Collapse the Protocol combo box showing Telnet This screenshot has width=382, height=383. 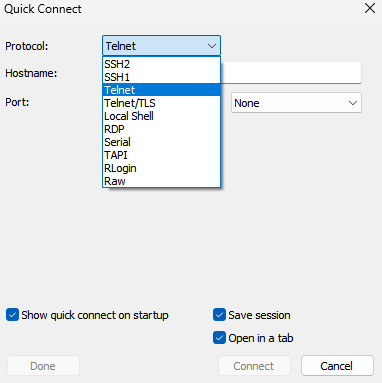click(x=161, y=46)
